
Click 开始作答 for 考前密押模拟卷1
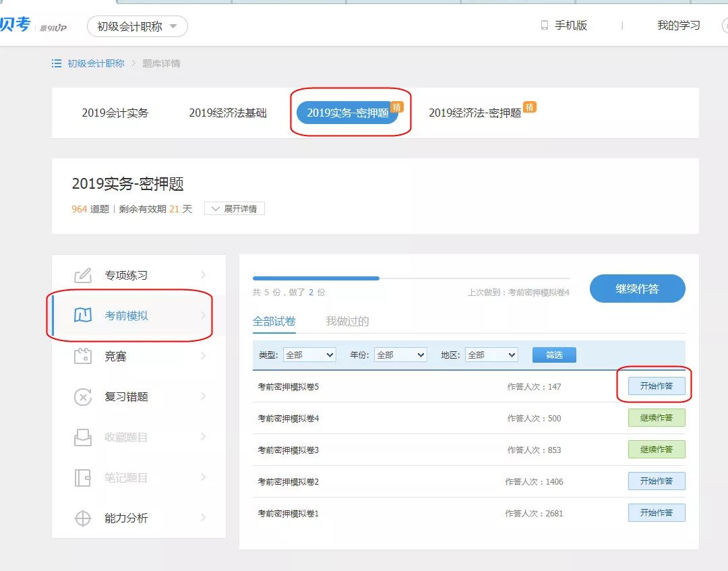[x=657, y=512]
